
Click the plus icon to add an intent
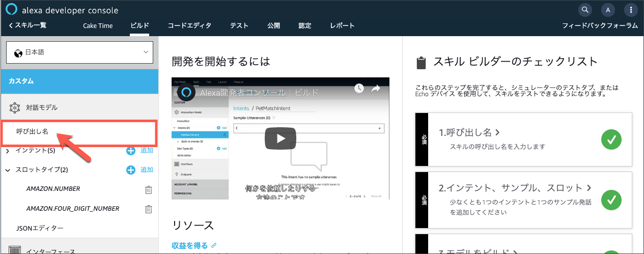tap(131, 151)
